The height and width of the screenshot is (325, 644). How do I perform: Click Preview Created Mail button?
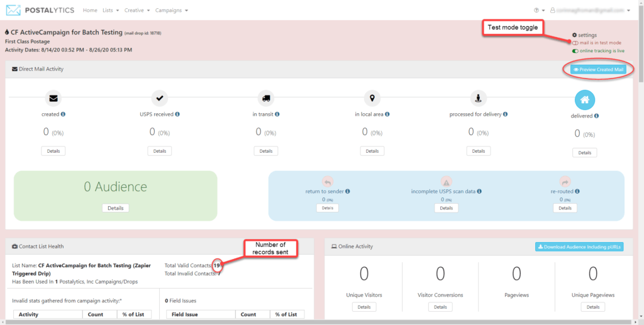599,69
